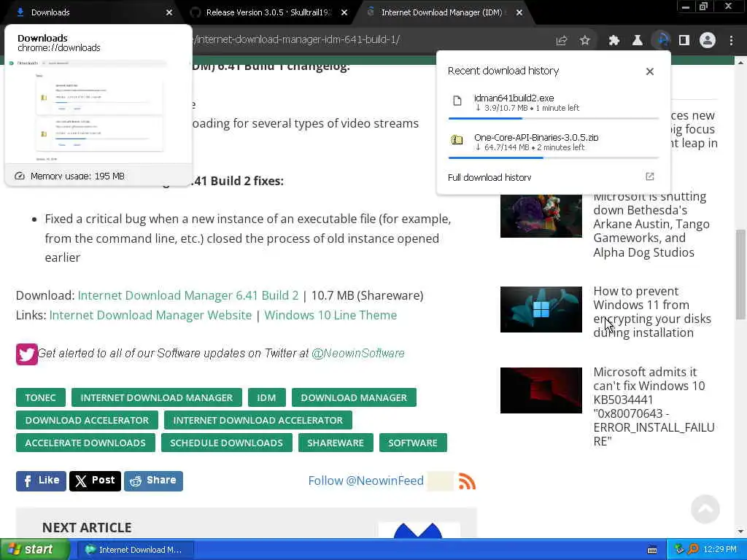Click the idman641build2.exe progress bar
This screenshot has width=747, height=560.
tap(553, 118)
